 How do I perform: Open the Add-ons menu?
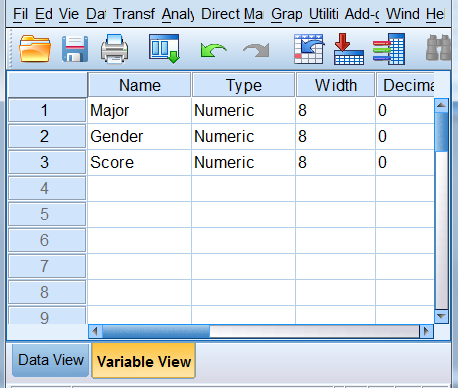click(362, 14)
